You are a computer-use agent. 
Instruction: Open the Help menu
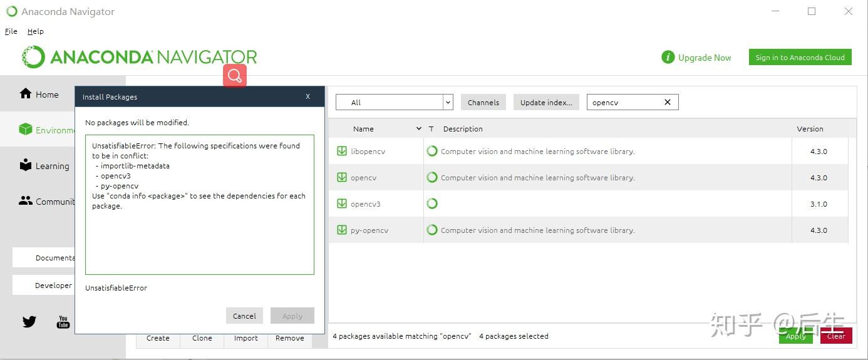pyautogui.click(x=36, y=31)
